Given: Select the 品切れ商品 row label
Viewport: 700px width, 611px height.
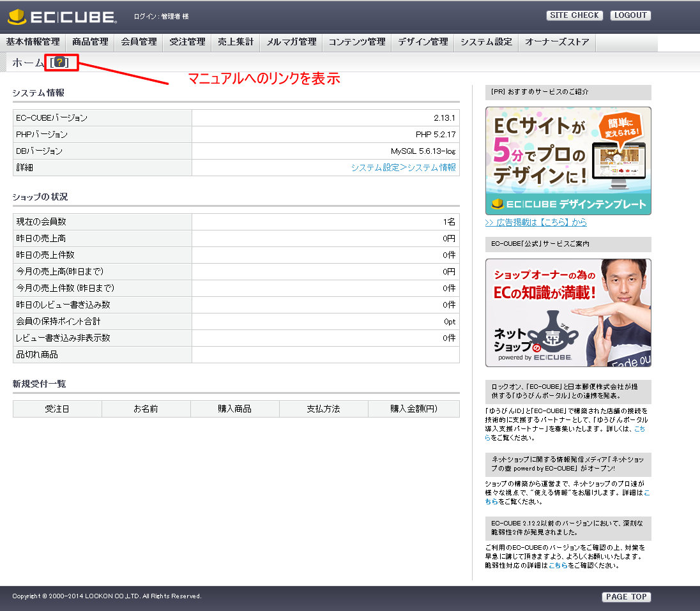Looking at the screenshot, I should tap(37, 354).
